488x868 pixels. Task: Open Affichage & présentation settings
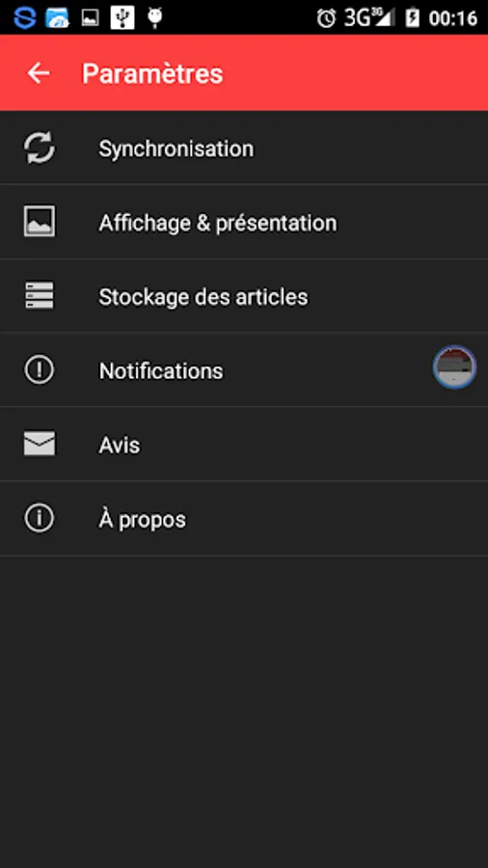[x=244, y=222]
